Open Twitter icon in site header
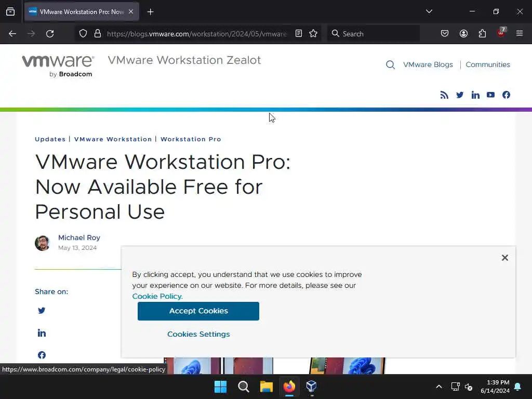Viewport: 532px width, 399px height. [x=460, y=95]
